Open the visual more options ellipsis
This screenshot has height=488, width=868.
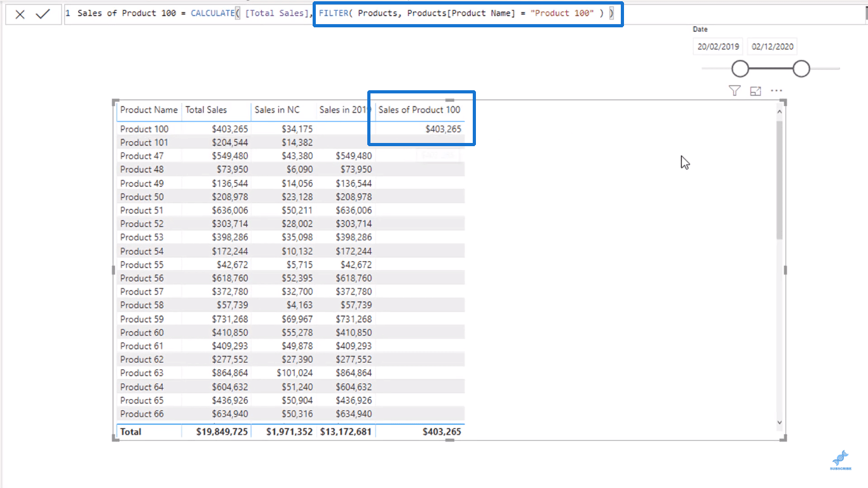[x=776, y=91]
